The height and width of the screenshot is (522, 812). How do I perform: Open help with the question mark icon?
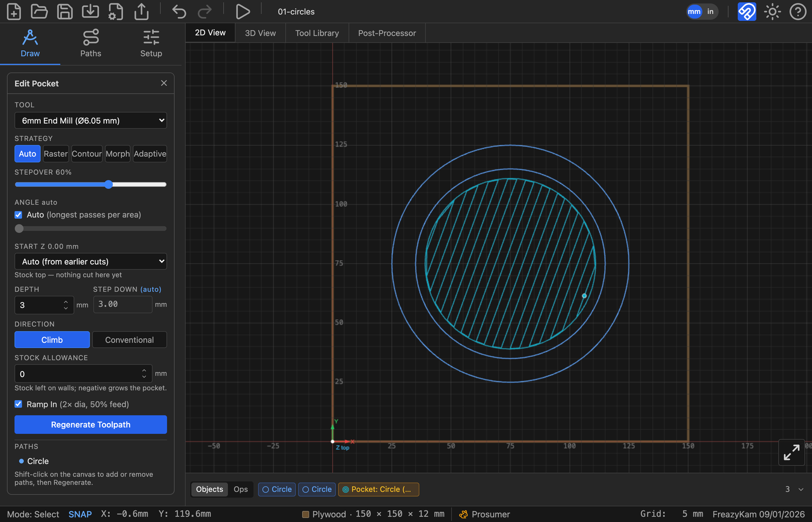coord(798,11)
